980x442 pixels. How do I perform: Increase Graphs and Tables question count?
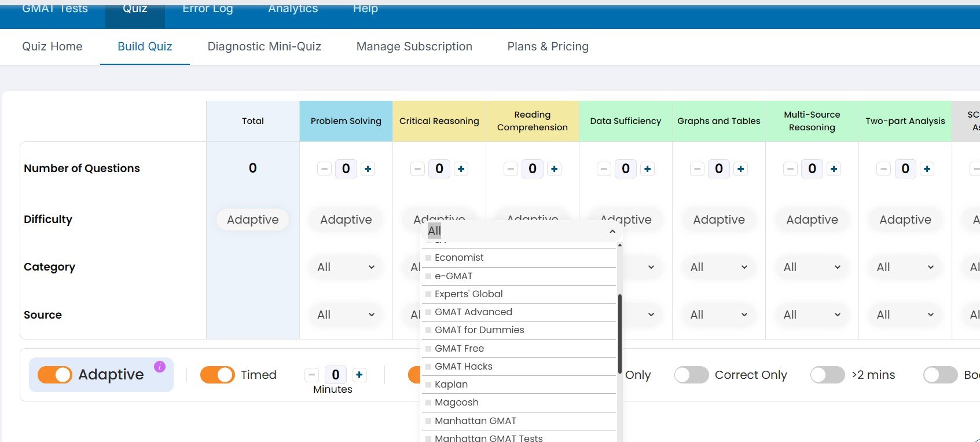(740, 169)
